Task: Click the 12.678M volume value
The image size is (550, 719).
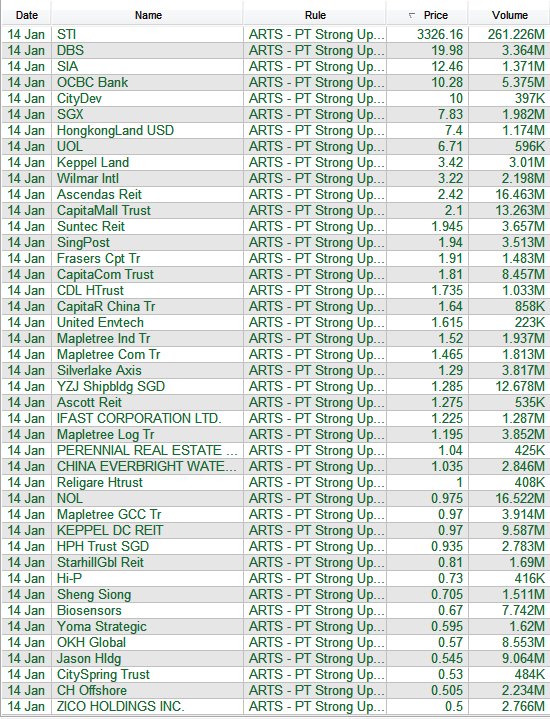Action: 520,387
